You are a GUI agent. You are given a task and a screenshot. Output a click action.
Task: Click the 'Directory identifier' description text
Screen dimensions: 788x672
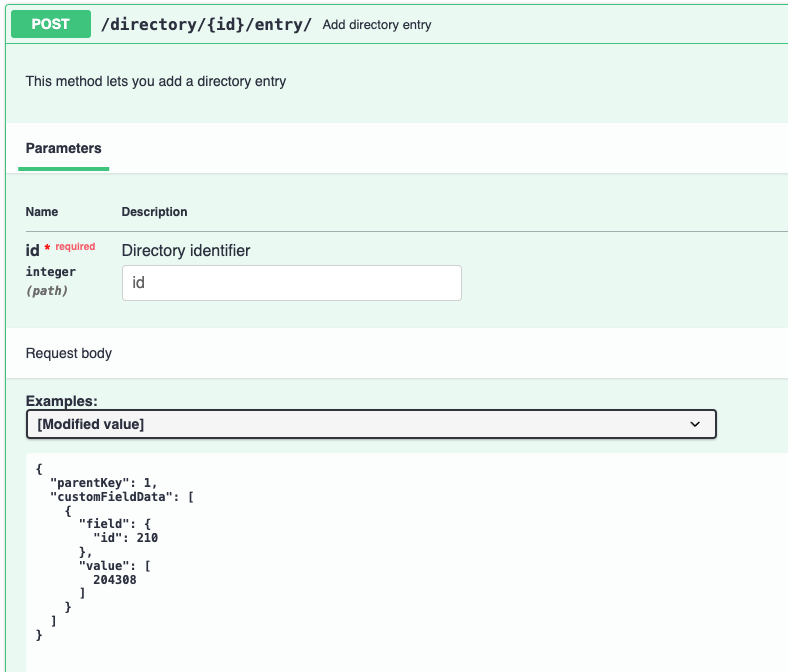[x=186, y=250]
